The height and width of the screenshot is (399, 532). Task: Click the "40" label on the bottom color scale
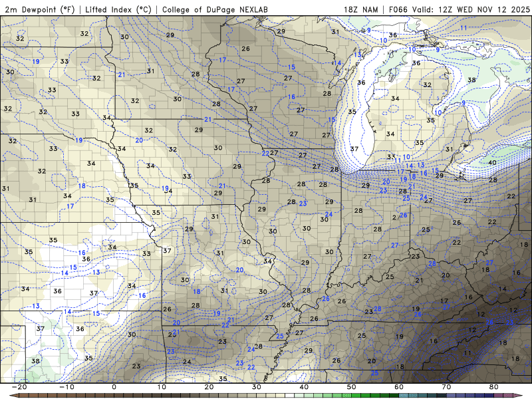click(304, 387)
